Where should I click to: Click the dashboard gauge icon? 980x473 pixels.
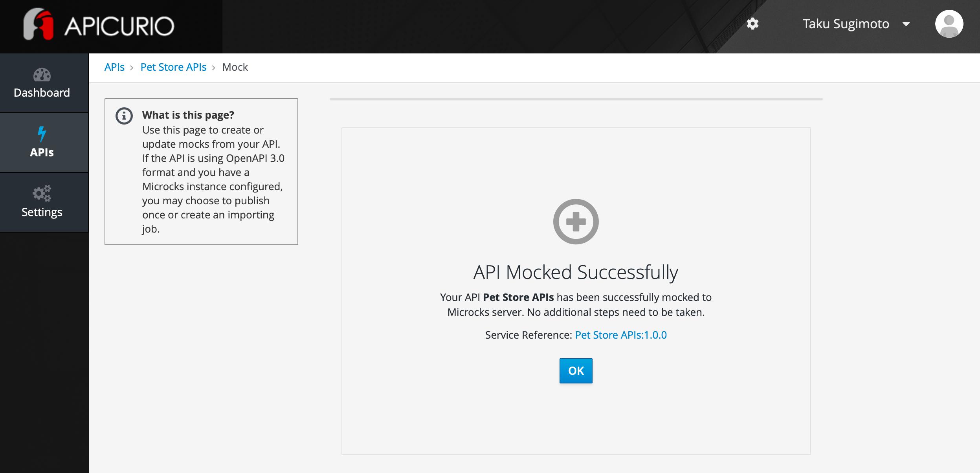tap(42, 75)
